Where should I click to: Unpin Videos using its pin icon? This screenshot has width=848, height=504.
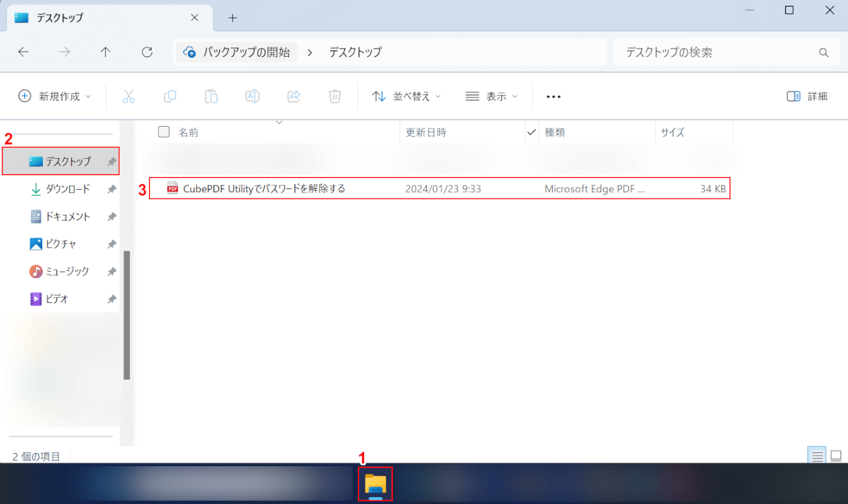click(x=112, y=299)
